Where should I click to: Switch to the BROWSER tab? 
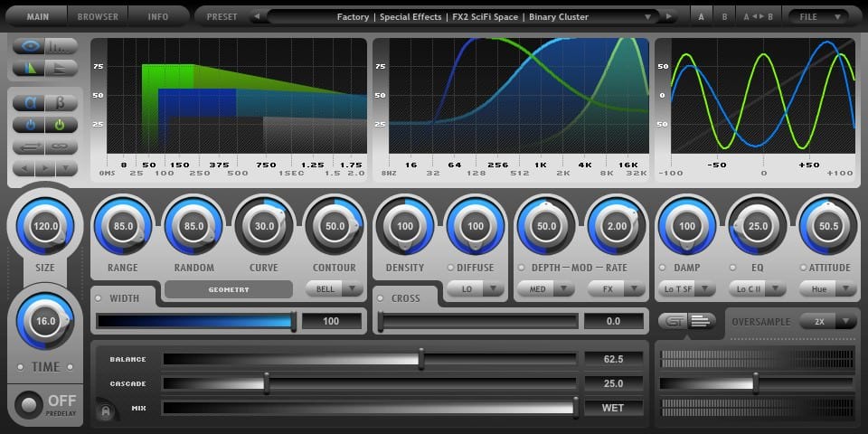pos(98,16)
